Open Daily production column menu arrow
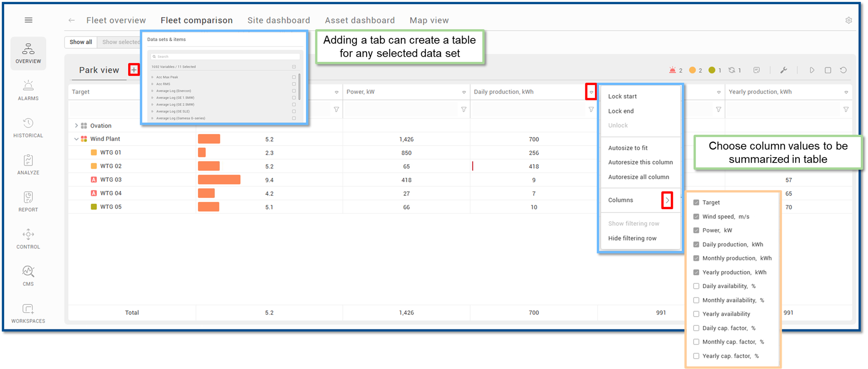 click(x=591, y=92)
